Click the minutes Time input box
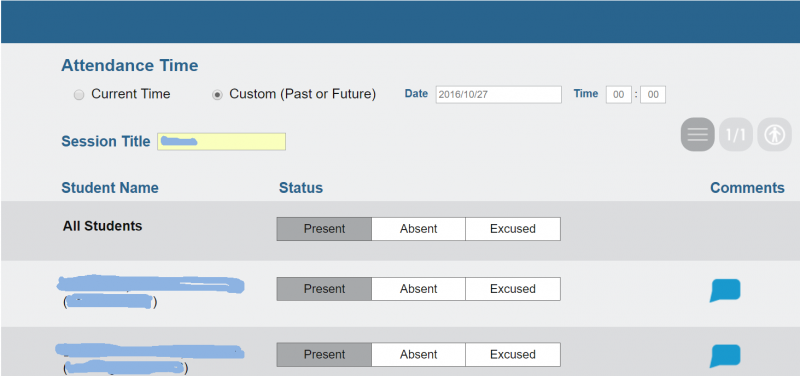Screen dimensions: 800x376 coord(653,95)
